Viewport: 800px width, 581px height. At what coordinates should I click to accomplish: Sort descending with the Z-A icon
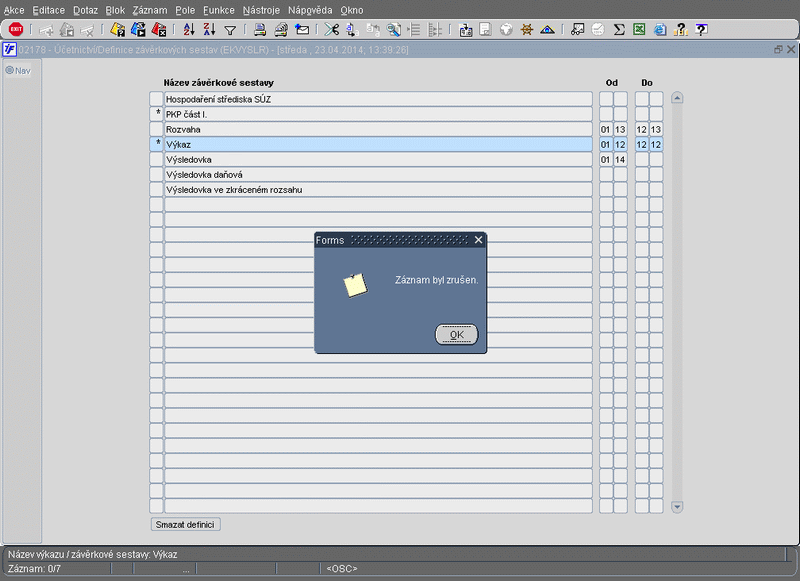[x=209, y=30]
